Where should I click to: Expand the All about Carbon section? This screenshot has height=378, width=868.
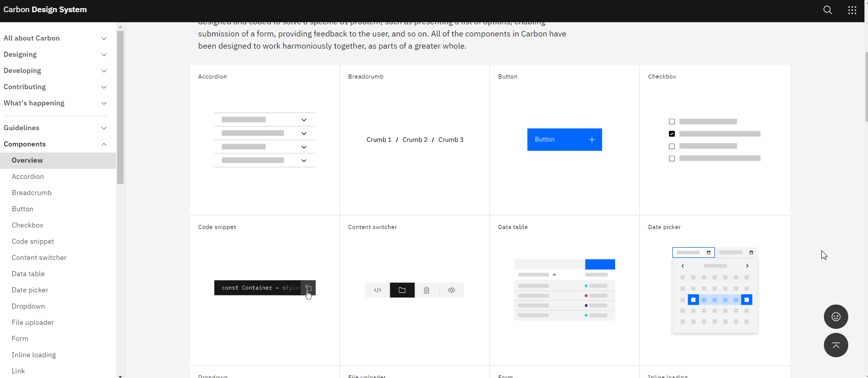pyautogui.click(x=55, y=38)
